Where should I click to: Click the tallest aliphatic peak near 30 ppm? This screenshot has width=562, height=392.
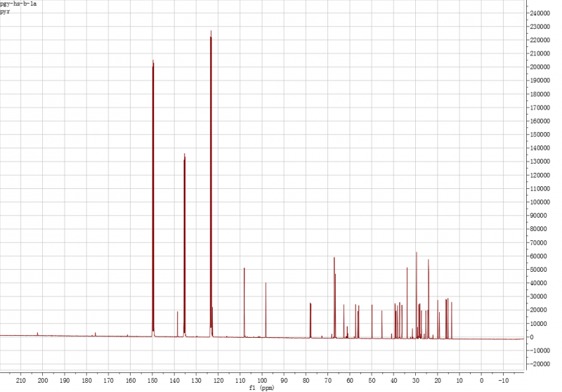(417, 295)
